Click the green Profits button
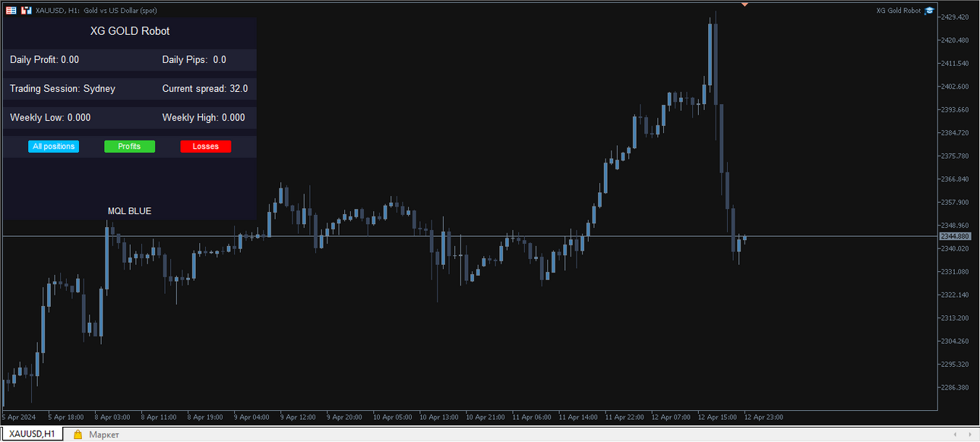The height and width of the screenshot is (442, 980). click(x=129, y=147)
